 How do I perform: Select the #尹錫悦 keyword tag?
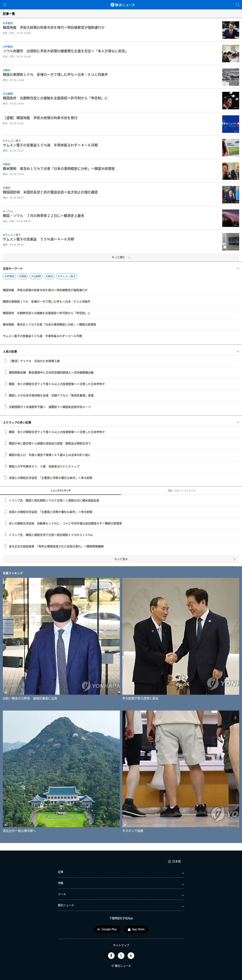10,276
